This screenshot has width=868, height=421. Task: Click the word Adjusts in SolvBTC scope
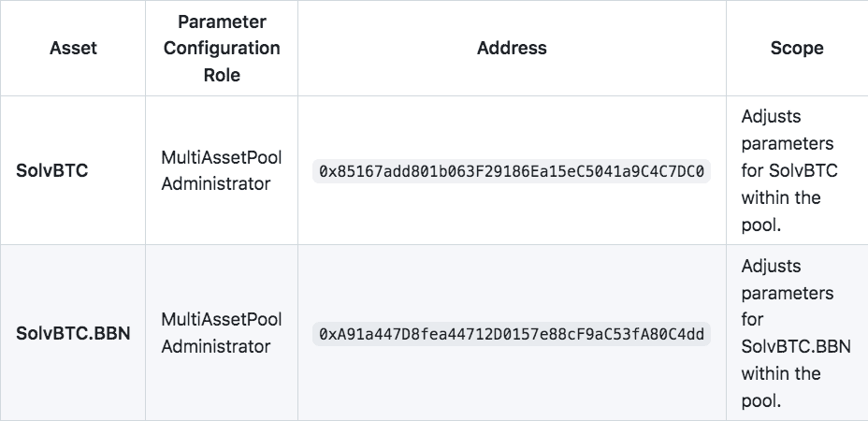click(772, 117)
